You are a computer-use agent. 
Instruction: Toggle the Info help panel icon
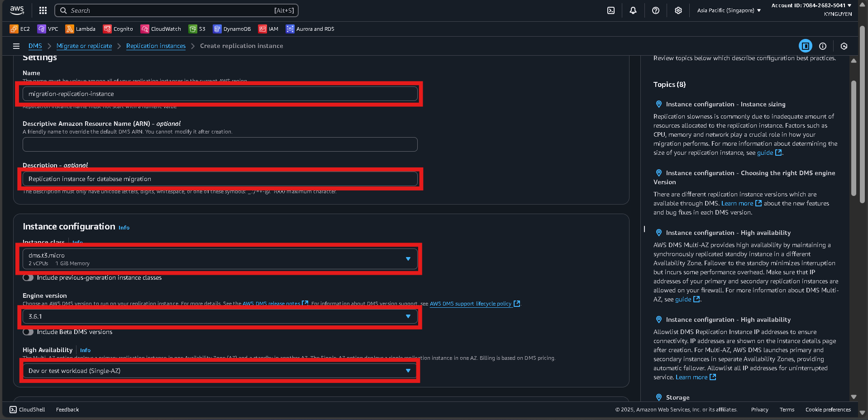pyautogui.click(x=823, y=46)
